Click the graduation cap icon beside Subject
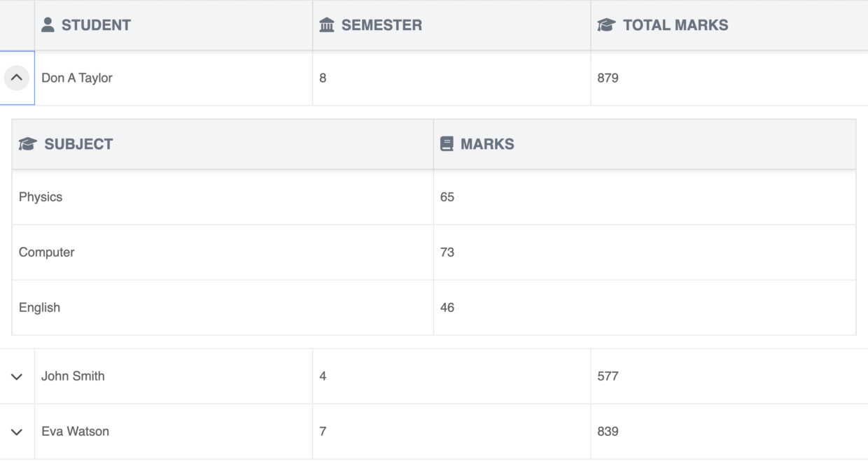This screenshot has height=461, width=868. point(28,144)
